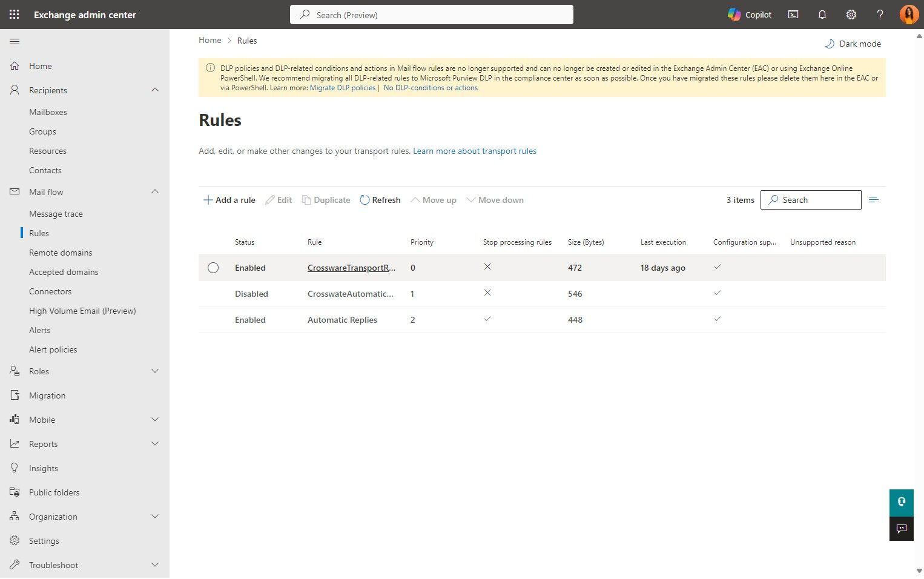924x579 pixels.
Task: Click the Reports chart icon
Action: point(15,443)
